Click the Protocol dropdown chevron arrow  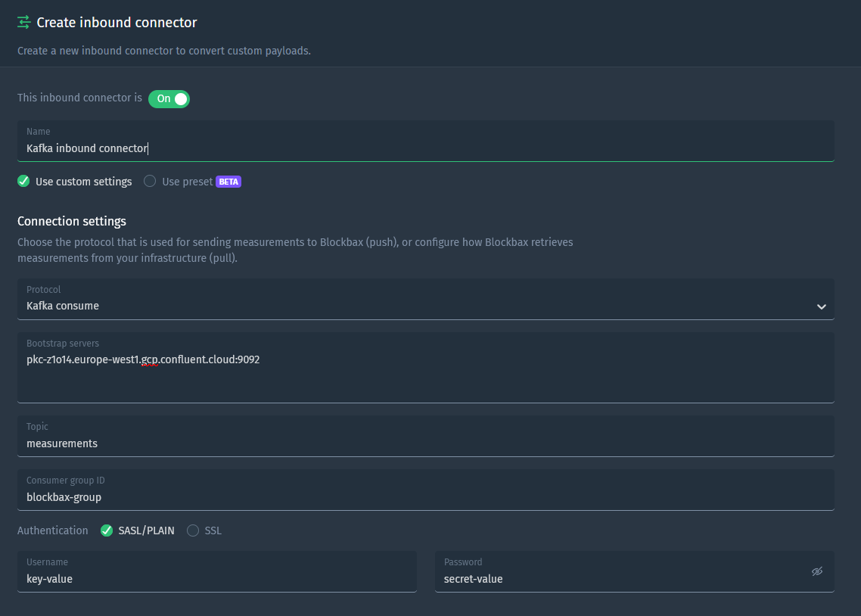tap(822, 307)
